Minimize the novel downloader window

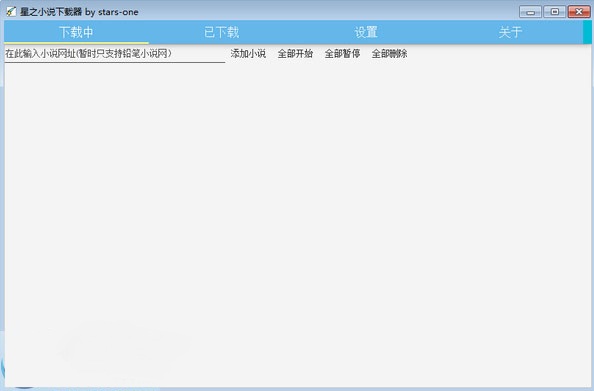[530, 12]
